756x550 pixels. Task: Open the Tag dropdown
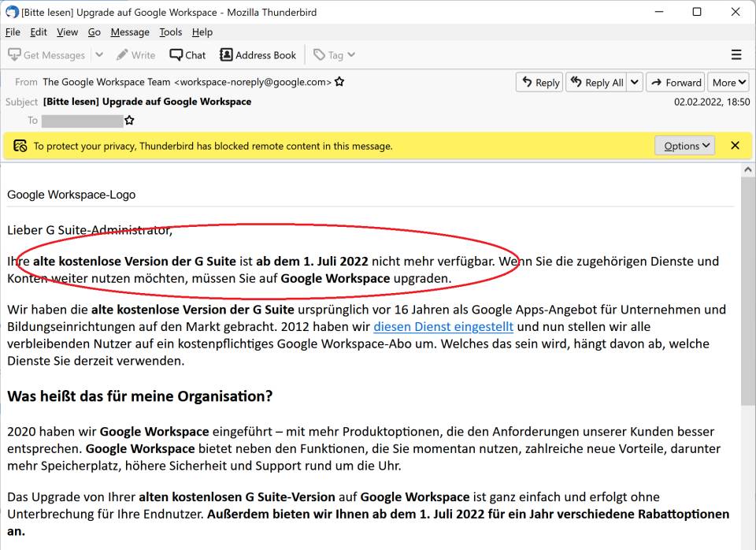point(334,55)
